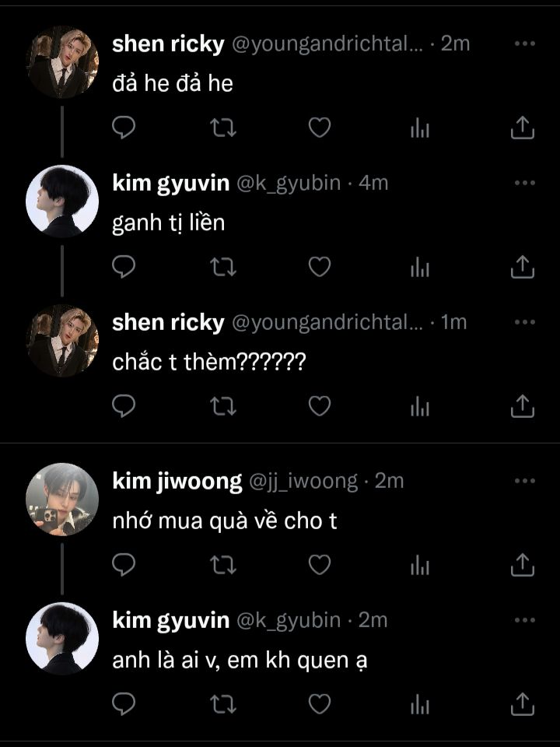Open more options on "chắc t thèm??????" tweet

pos(525,322)
